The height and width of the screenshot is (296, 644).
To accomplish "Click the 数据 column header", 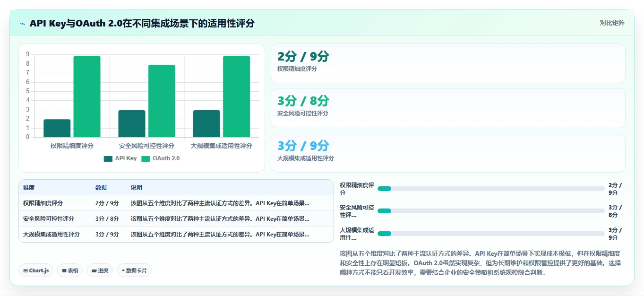I will click(x=101, y=188).
